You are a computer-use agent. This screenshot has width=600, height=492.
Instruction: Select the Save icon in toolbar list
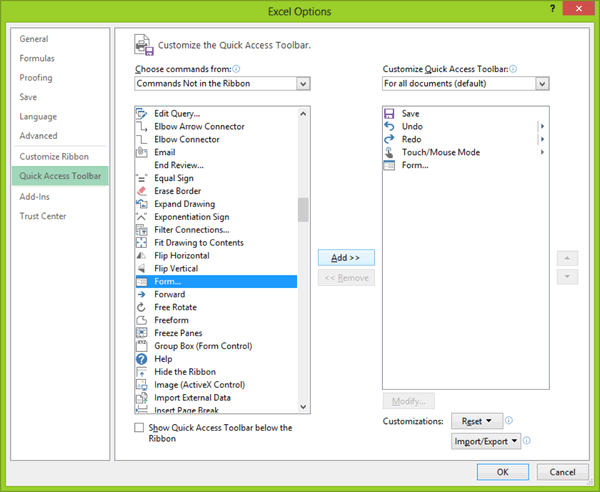click(x=389, y=114)
